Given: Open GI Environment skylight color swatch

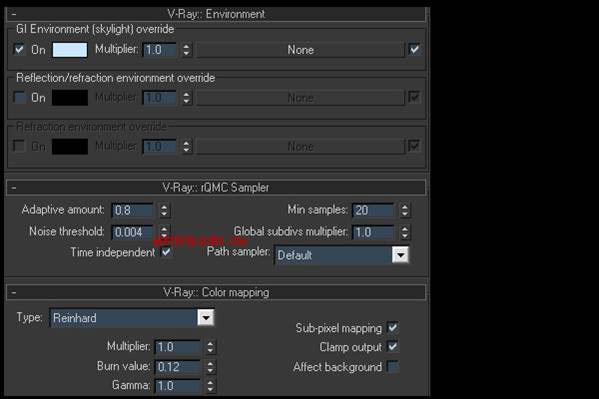Looking at the screenshot, I should [70, 50].
